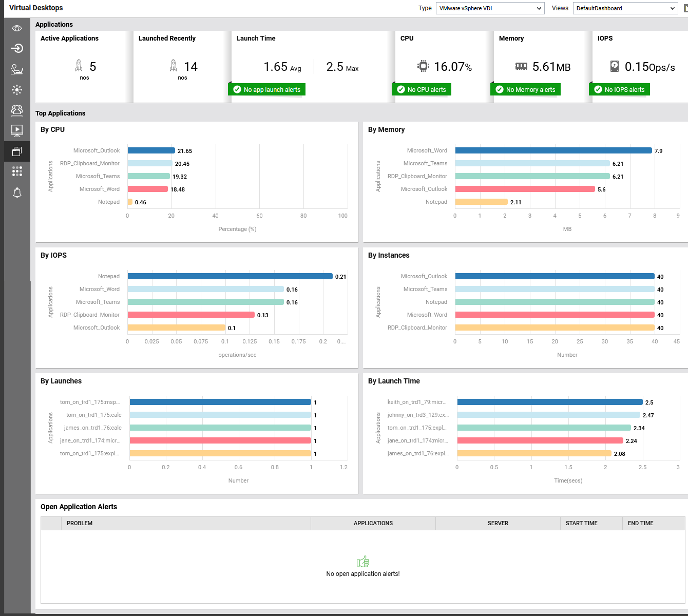
Task: Open the apps grid icon in sidebar
Action: (x=17, y=171)
